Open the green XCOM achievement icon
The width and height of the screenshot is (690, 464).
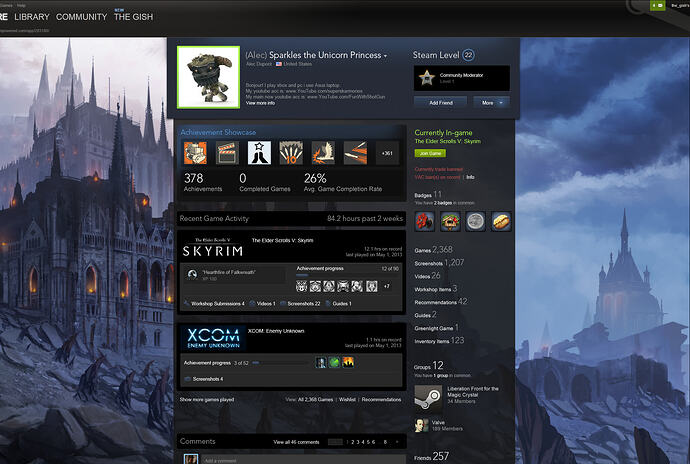[334, 362]
